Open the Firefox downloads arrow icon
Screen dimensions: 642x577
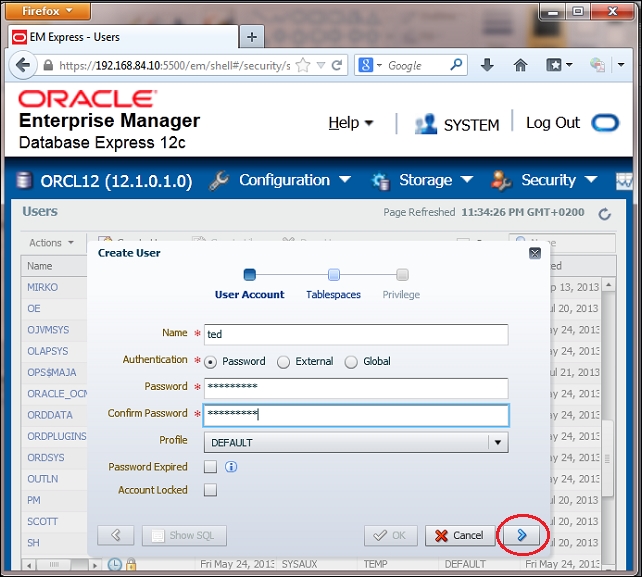click(x=487, y=65)
